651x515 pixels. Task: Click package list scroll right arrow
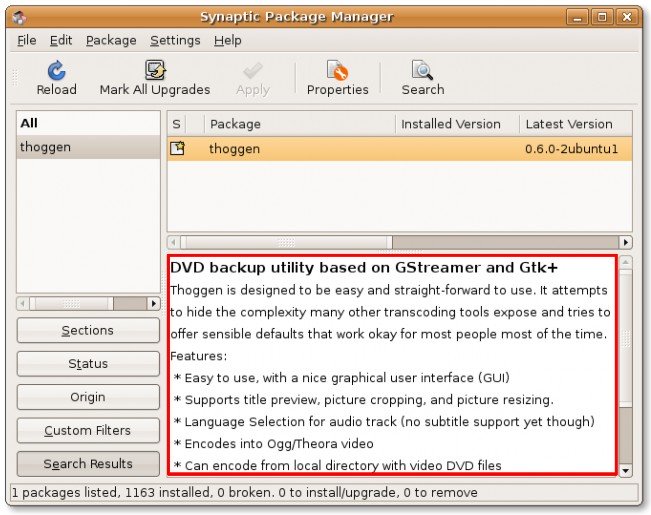(625, 242)
